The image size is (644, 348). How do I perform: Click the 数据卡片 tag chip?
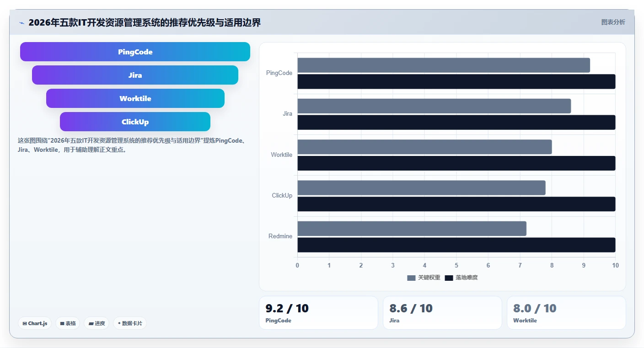[x=130, y=323]
